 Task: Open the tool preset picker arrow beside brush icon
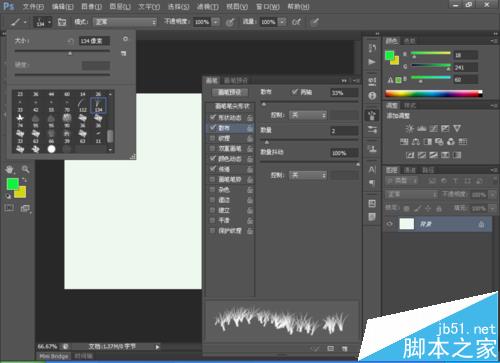(x=25, y=22)
